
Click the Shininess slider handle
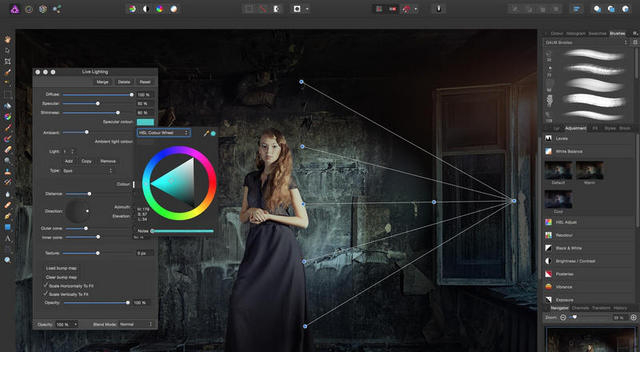pos(118,113)
